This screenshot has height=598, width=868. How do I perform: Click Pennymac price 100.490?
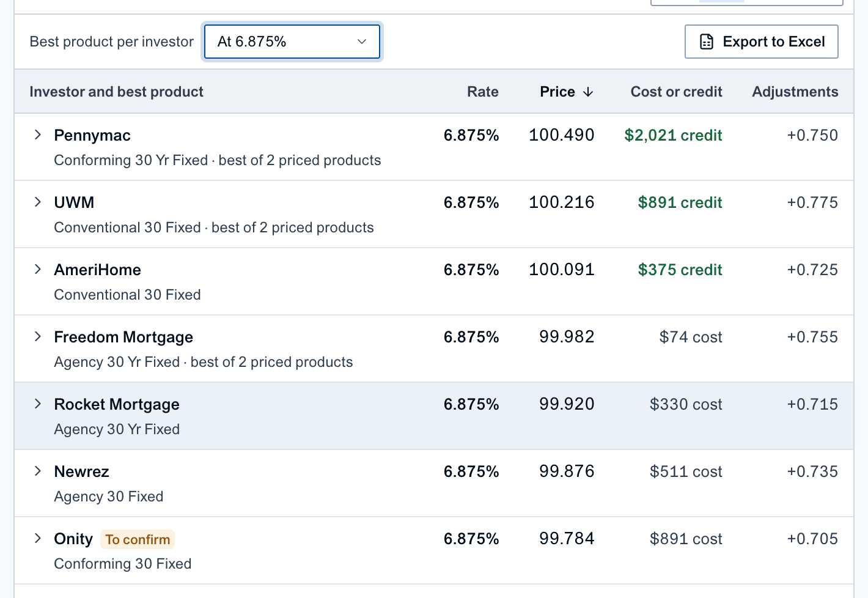point(561,135)
